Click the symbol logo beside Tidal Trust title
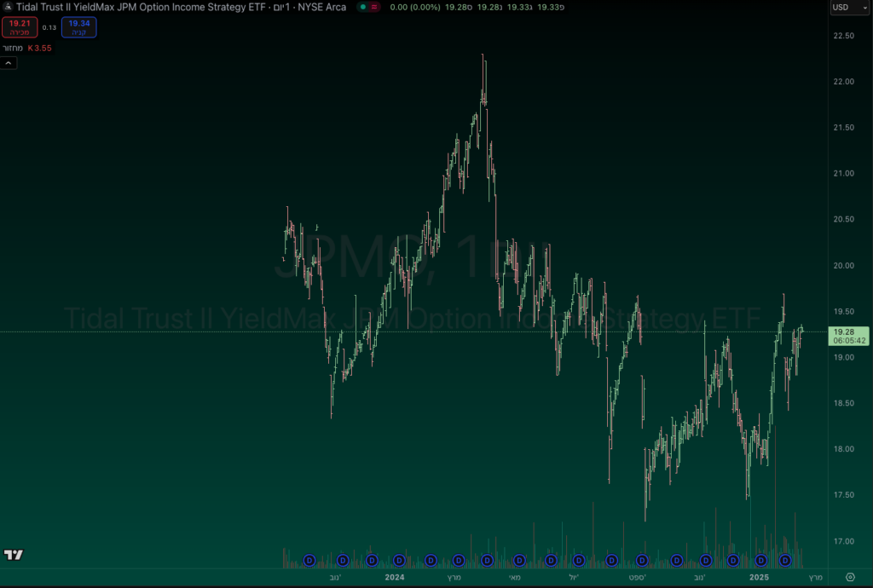Image resolution: width=873 pixels, height=588 pixels. click(x=9, y=7)
